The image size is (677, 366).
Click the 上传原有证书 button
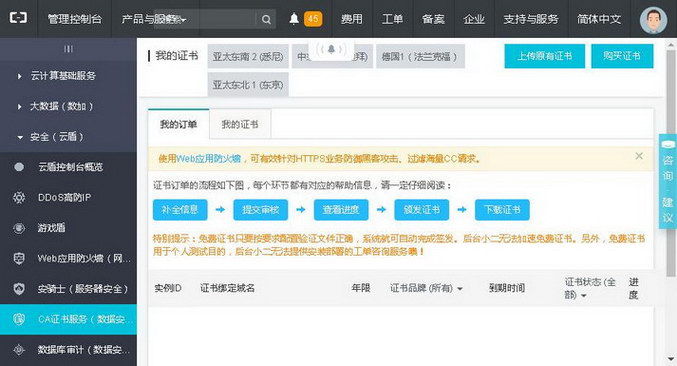click(544, 56)
